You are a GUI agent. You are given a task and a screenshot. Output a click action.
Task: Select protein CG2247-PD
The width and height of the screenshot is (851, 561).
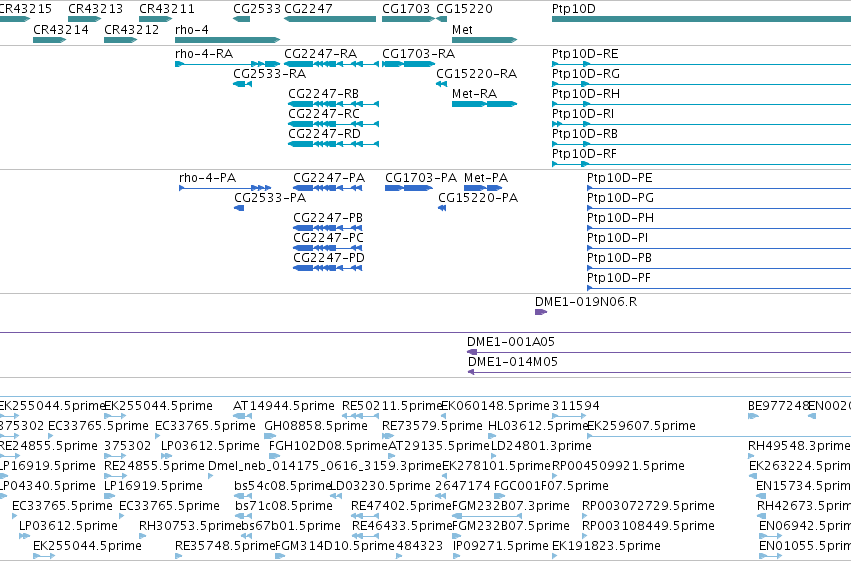tap(328, 268)
